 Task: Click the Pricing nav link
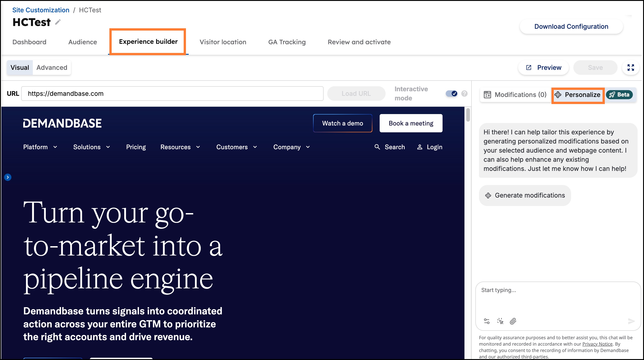click(136, 147)
